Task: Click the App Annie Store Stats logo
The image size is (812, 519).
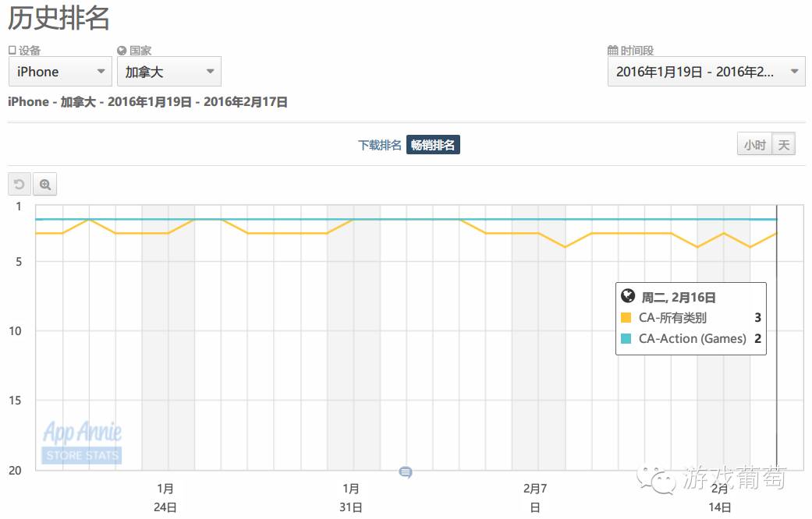Action: pos(82,442)
